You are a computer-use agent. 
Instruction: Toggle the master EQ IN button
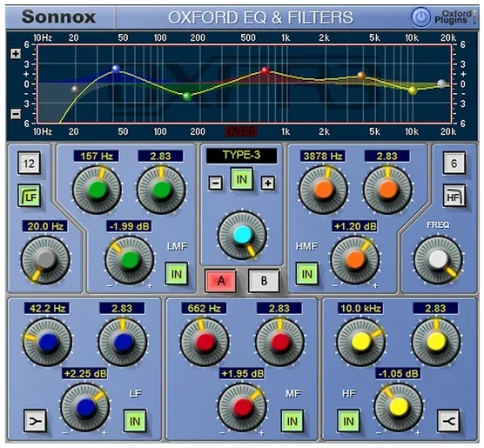[x=242, y=179]
